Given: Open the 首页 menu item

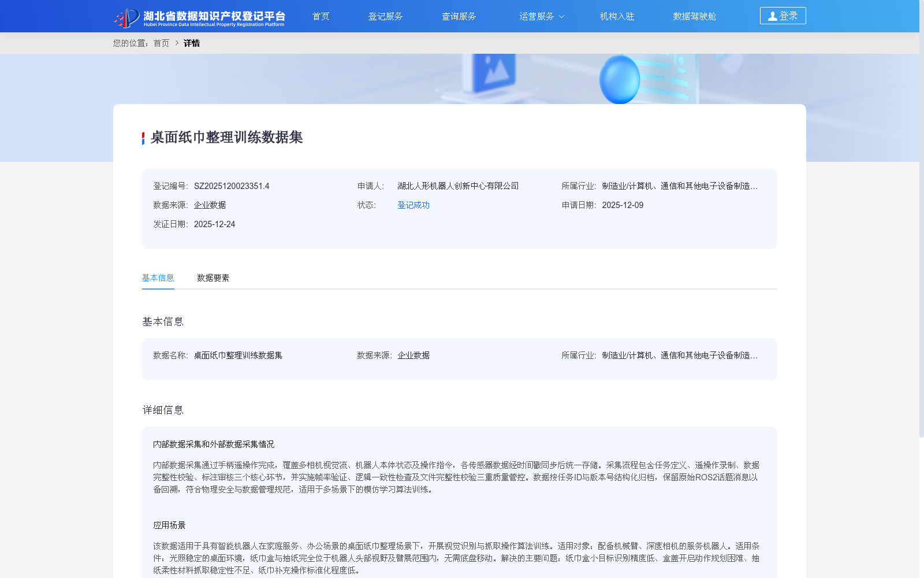Looking at the screenshot, I should point(321,16).
